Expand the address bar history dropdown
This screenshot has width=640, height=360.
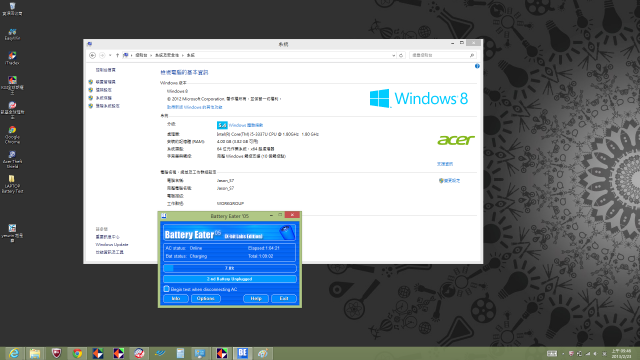(393, 55)
